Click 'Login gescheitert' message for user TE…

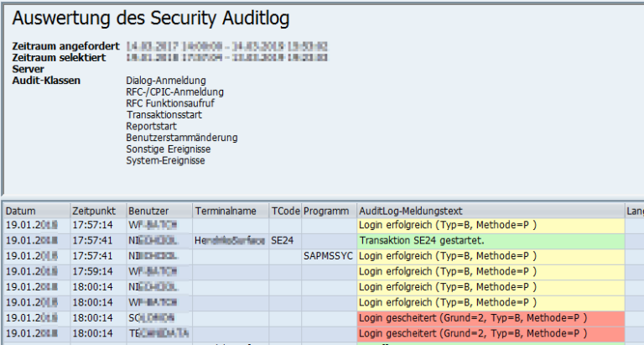click(491, 333)
